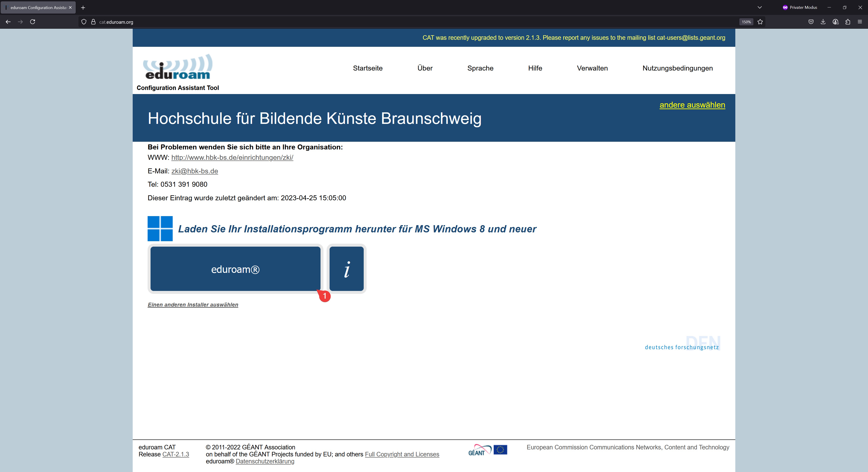The image size is (868, 472).
Task: Download the eduroam® installer button
Action: [x=235, y=269]
